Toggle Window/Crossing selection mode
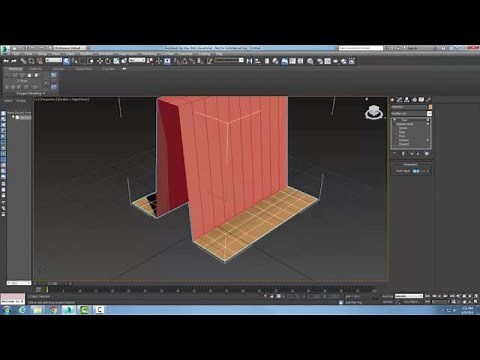This screenshot has width=480, height=360. [x=90, y=61]
